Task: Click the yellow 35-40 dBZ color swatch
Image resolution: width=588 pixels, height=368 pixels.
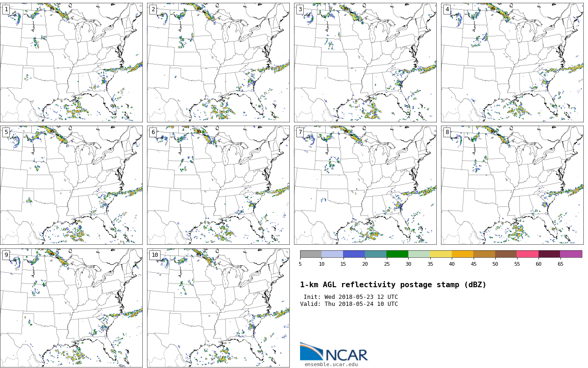Action: (x=441, y=254)
